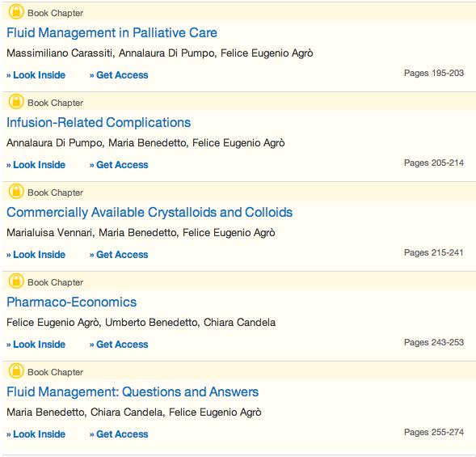Look Inside Questions and Answers chapter
Screen dimensions: 476x457
pyautogui.click(x=36, y=434)
